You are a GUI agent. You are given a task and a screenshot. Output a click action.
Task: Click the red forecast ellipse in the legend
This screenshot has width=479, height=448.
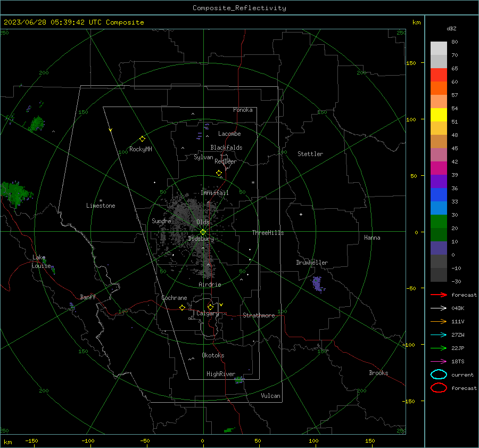point(439,388)
